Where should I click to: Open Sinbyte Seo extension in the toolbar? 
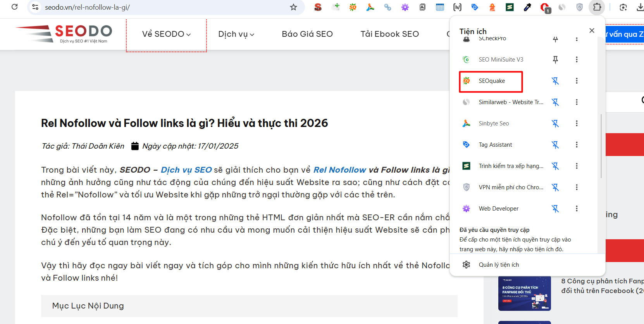[x=370, y=7]
